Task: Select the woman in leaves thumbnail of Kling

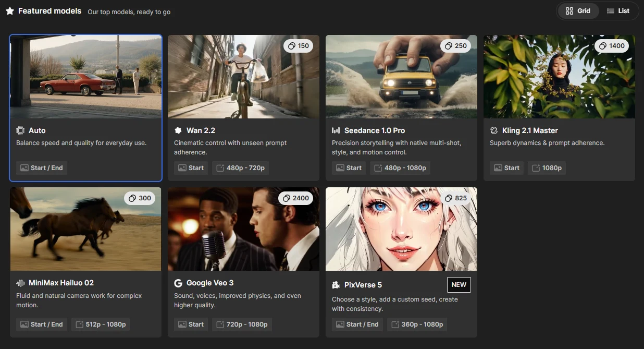Action: point(559,77)
